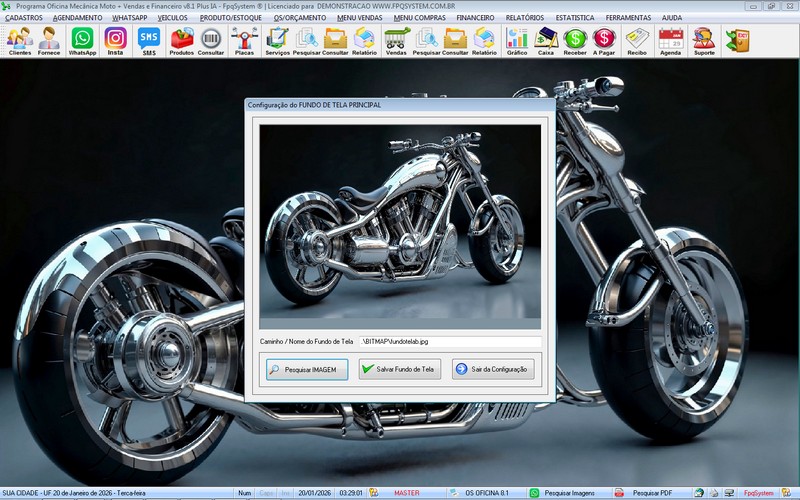
Task: Click Consultar folder icon left of Gráfico group
Action: pos(455,41)
